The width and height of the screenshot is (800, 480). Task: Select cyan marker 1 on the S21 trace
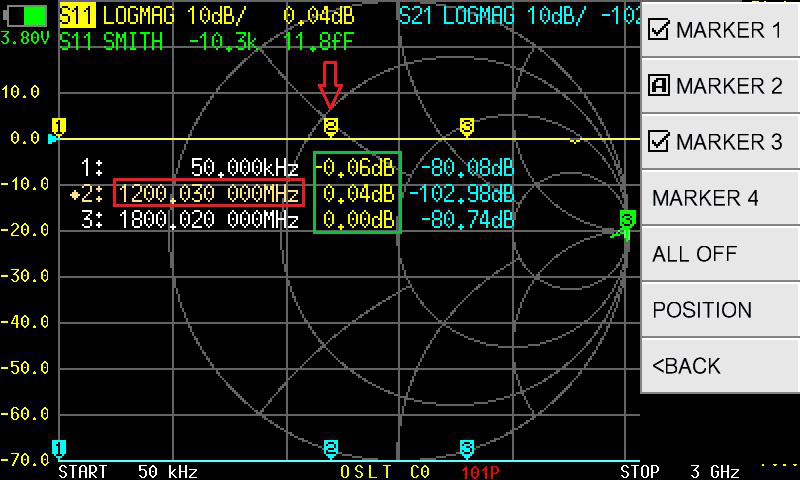coord(59,447)
